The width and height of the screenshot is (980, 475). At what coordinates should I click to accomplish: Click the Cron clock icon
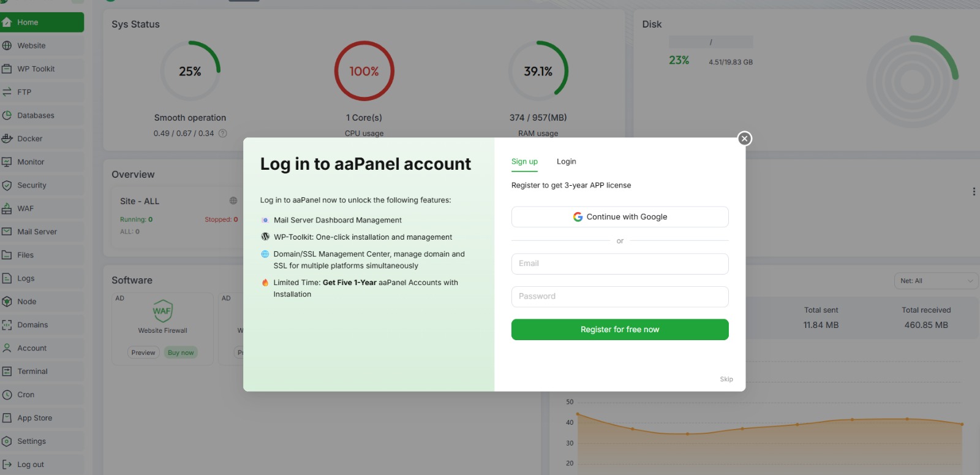click(7, 395)
